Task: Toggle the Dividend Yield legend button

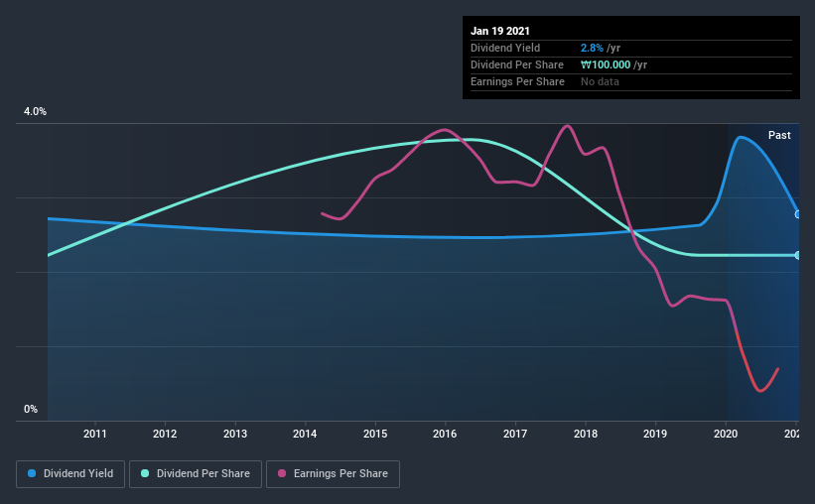Action: 70,474
